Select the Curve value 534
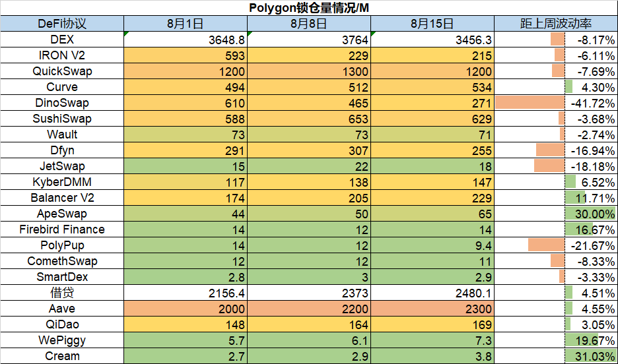 482,87
